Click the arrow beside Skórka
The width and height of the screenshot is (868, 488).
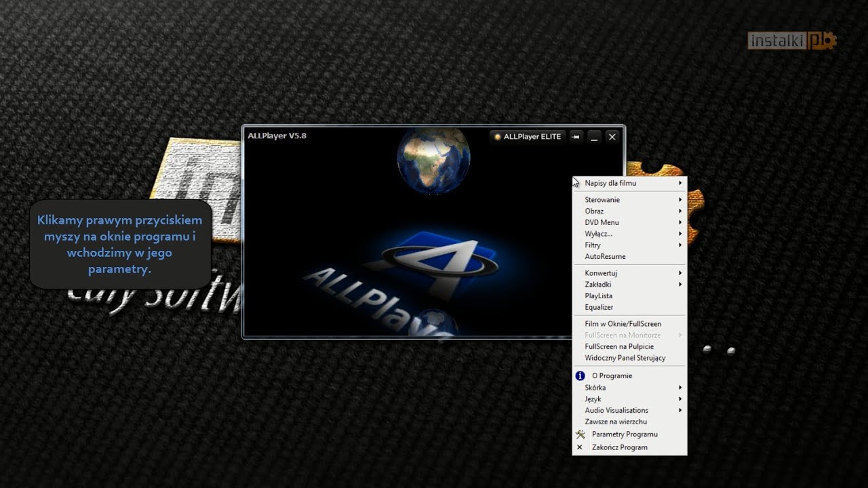tap(680, 388)
